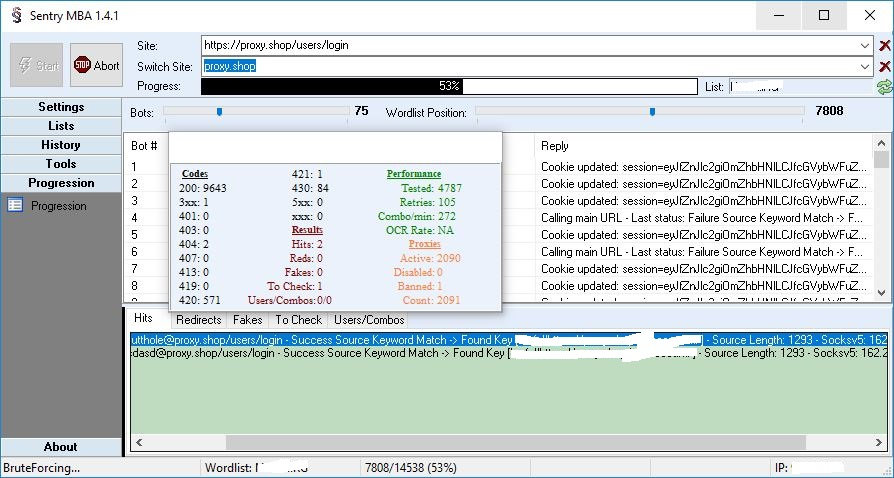The width and height of the screenshot is (894, 478).
Task: Switch to the Redirects tab
Action: 198,320
